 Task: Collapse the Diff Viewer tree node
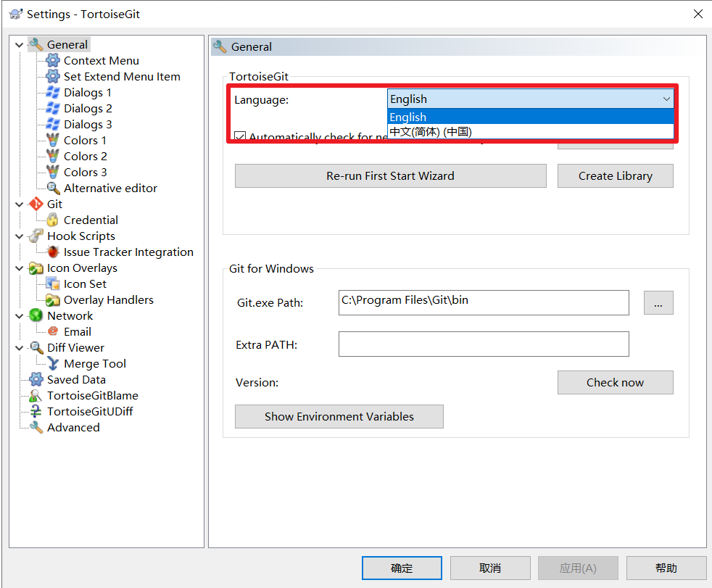click(19, 348)
